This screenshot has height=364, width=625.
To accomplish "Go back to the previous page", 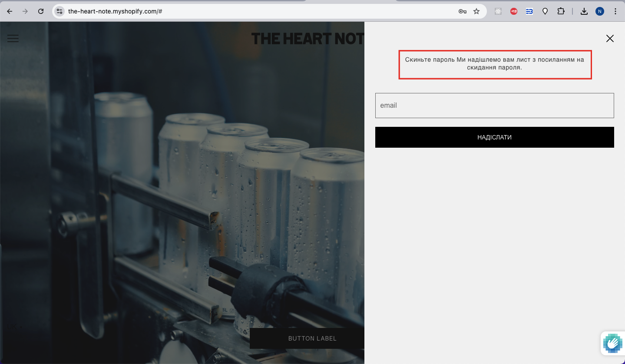I will pyautogui.click(x=10, y=11).
